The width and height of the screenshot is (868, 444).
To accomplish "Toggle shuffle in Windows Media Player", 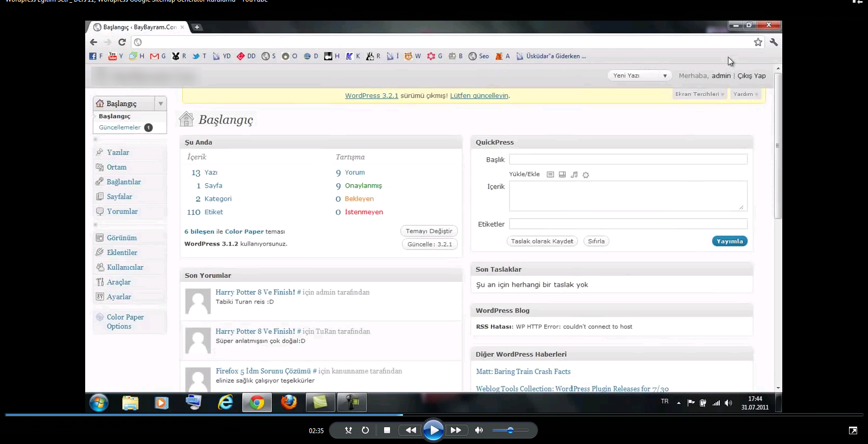I will pyautogui.click(x=348, y=430).
